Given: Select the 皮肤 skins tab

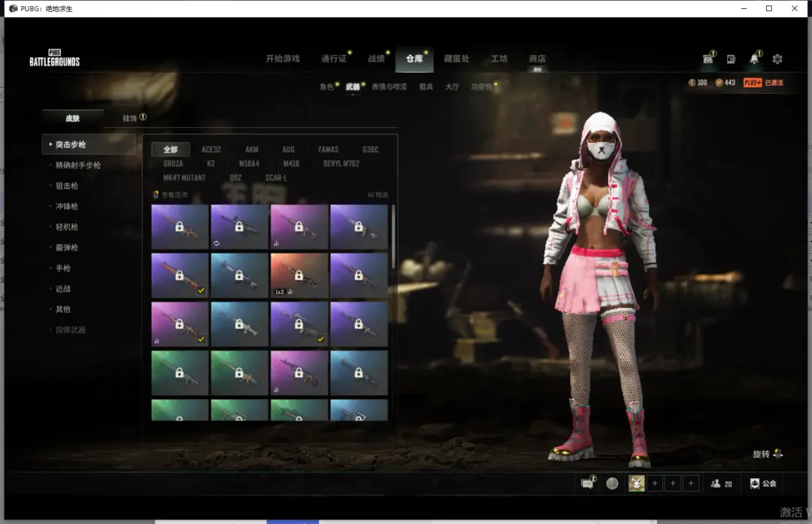Looking at the screenshot, I should pos(72,118).
